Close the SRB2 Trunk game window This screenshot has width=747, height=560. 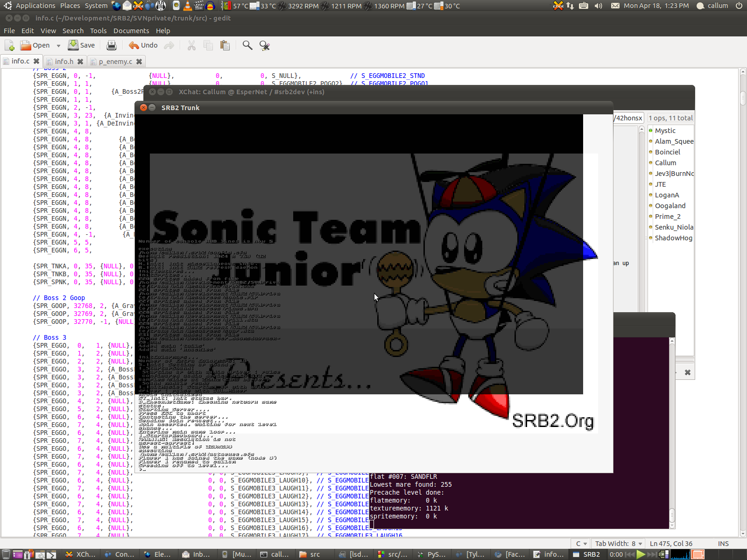pyautogui.click(x=144, y=107)
